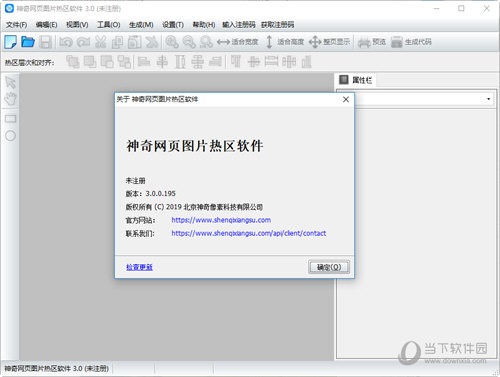Open the 设置(T) menu
Viewport: 500px width, 377px height.
point(173,25)
